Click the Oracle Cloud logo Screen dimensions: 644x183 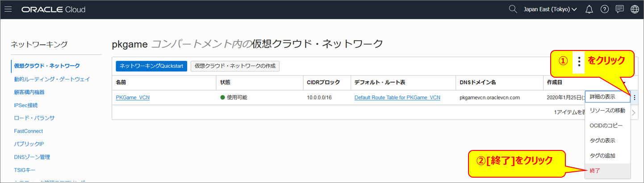click(53, 9)
